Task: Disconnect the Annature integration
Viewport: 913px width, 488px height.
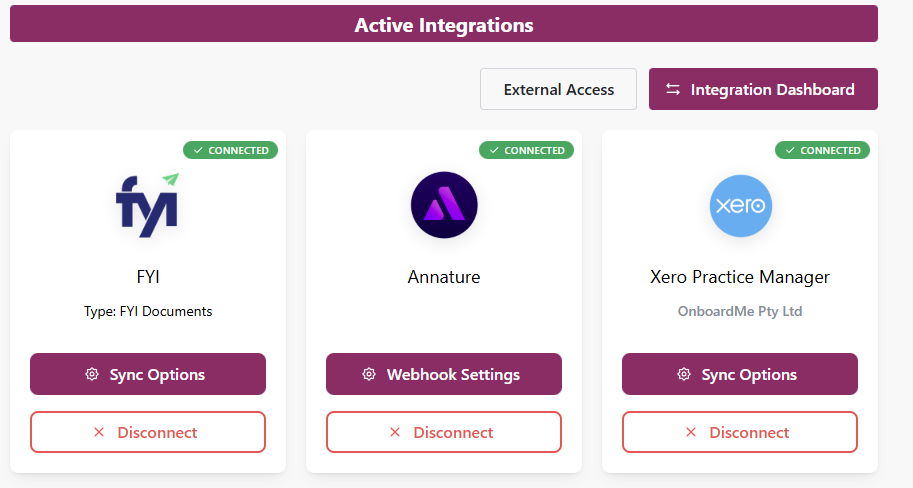Action: (x=444, y=432)
